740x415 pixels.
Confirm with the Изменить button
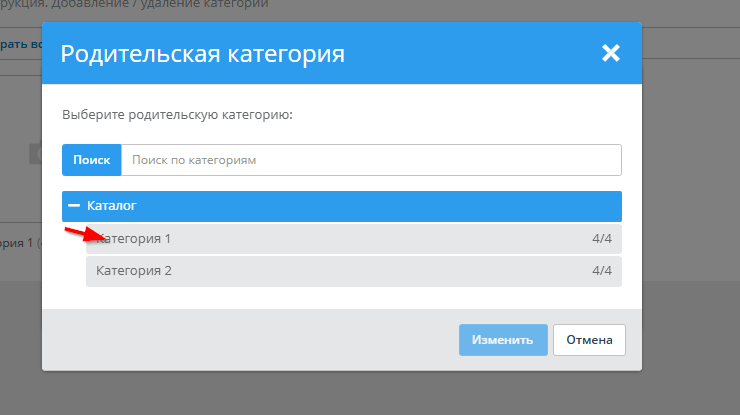pyautogui.click(x=503, y=340)
